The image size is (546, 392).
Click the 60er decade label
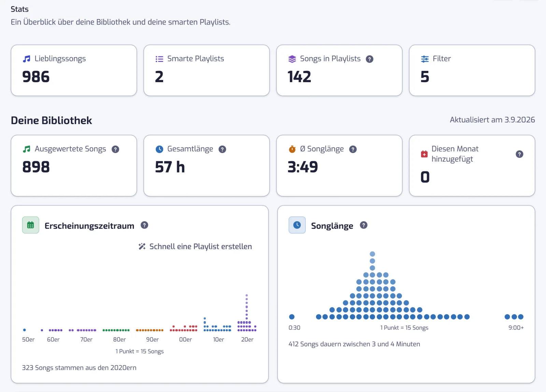pos(53,340)
